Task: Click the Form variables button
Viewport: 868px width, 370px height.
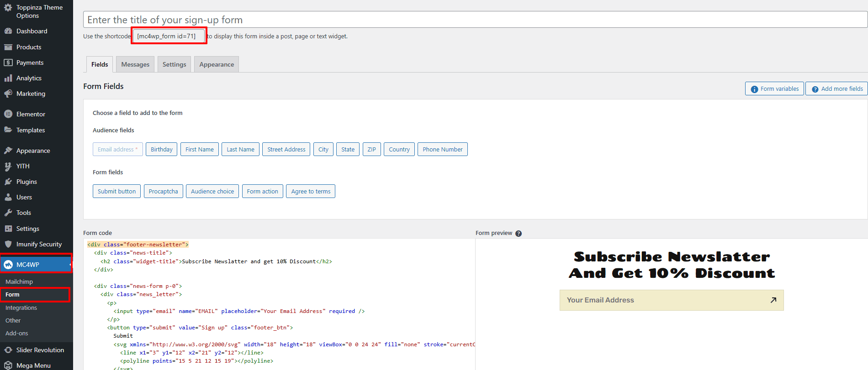Action: coord(774,89)
